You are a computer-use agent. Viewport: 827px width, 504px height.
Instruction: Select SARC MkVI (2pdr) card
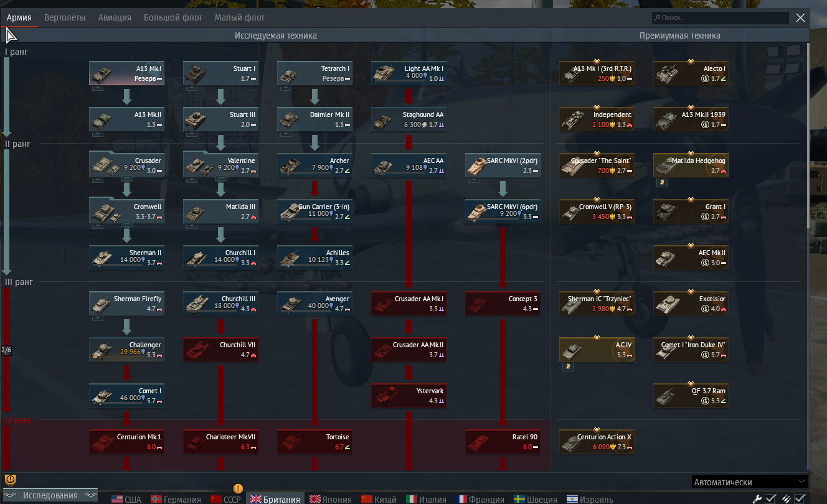503,166
